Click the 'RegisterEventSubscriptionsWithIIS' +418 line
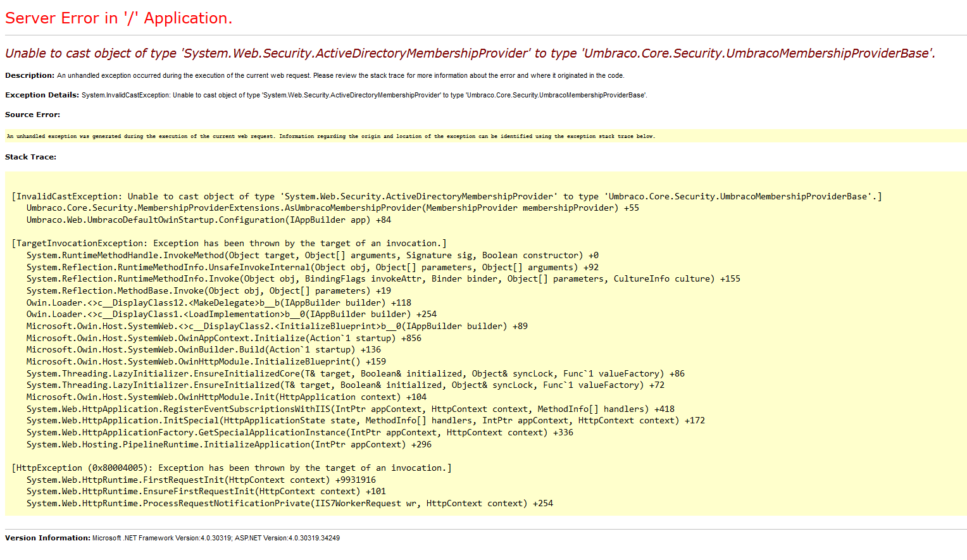The image size is (967, 560). (x=351, y=409)
